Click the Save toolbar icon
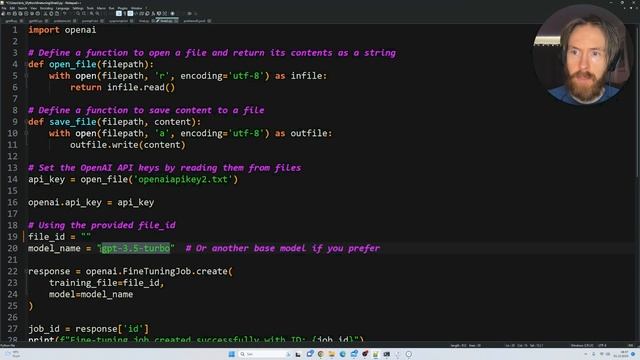This screenshot has width=640, height=360. pyautogui.click(x=14, y=13)
